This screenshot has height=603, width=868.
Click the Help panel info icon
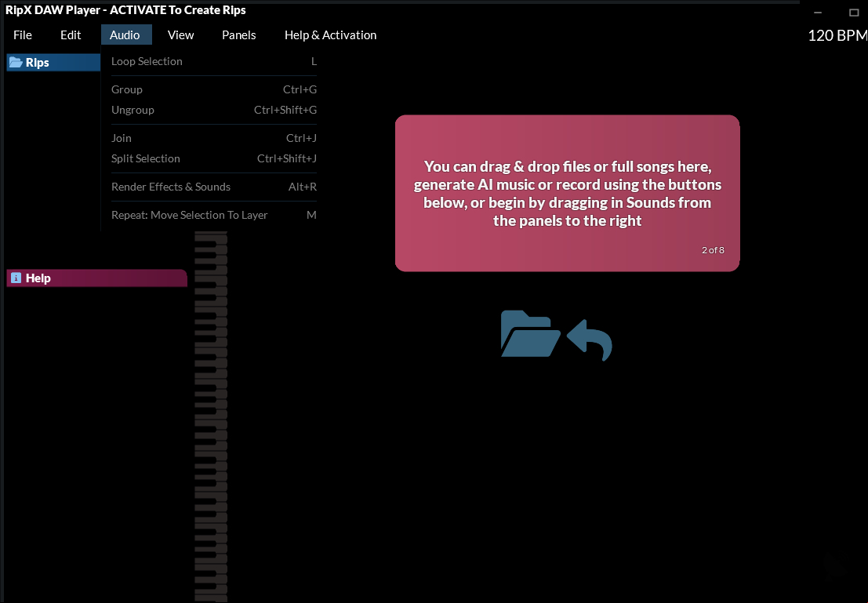pyautogui.click(x=16, y=278)
